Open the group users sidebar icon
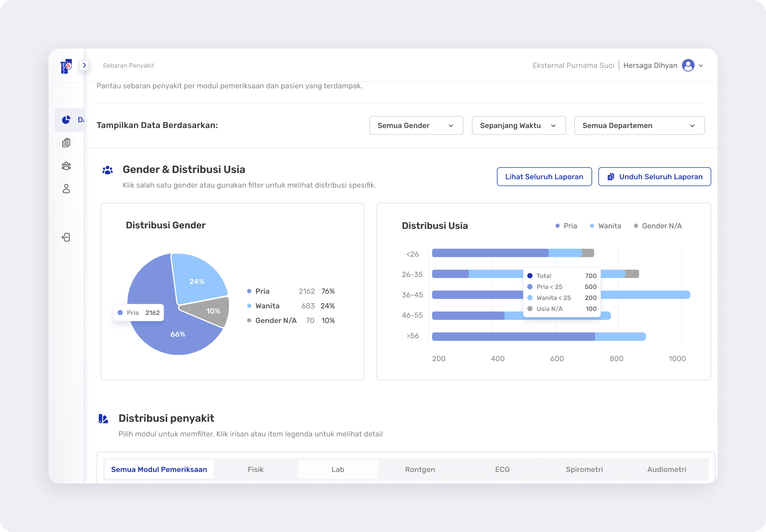766x532 pixels. pyautogui.click(x=66, y=166)
